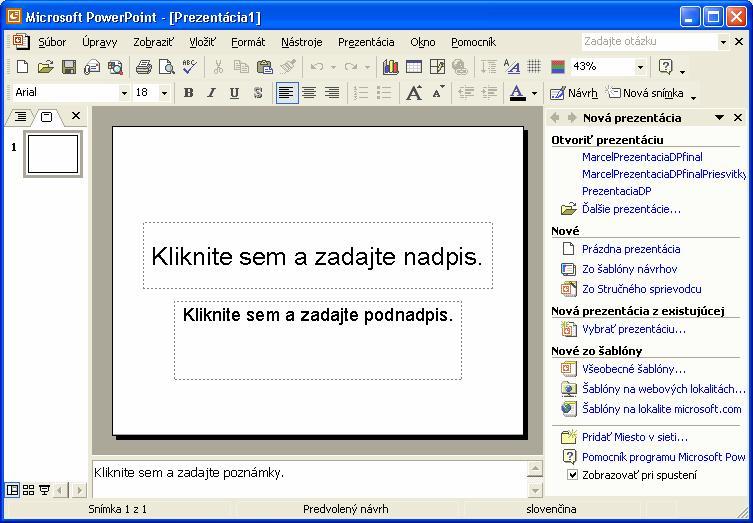
Task: Open the Nástroje menu
Action: (x=302, y=42)
